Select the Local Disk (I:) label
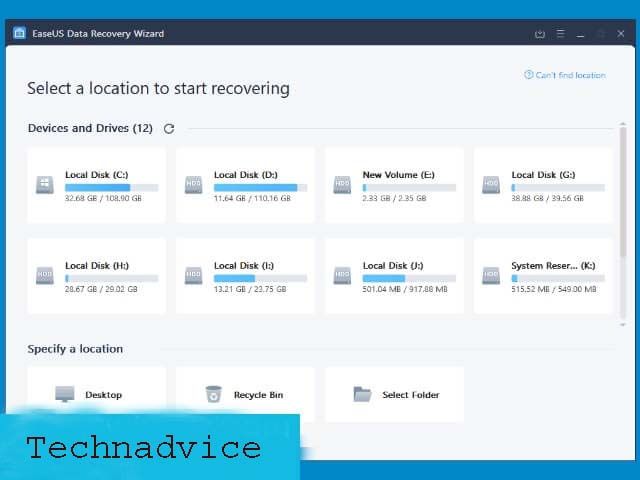The height and width of the screenshot is (480, 640). pos(244,266)
